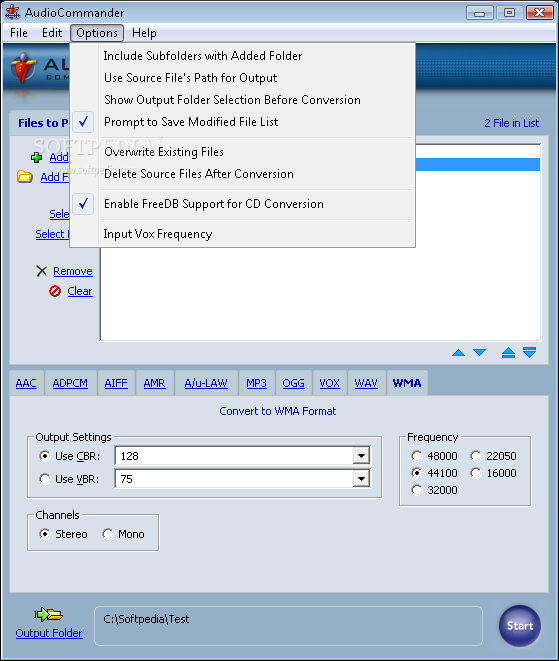Open the File menu
559x661 pixels.
click(19, 33)
